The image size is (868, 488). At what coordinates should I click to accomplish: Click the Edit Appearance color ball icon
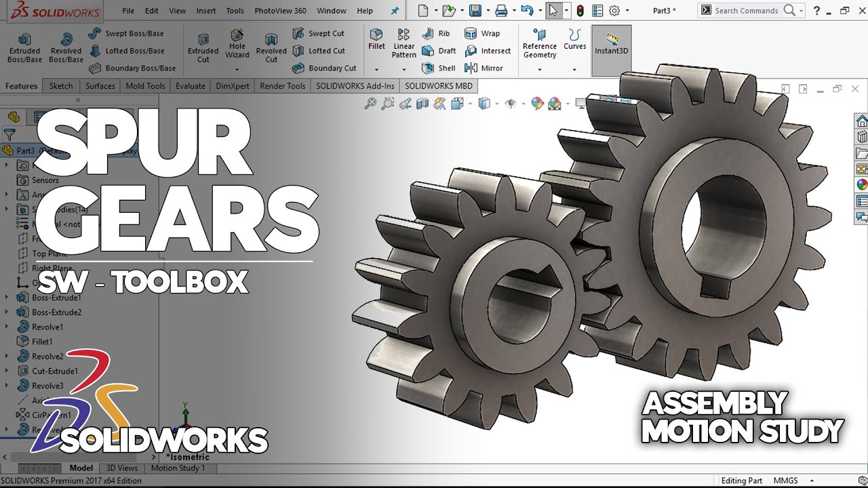[537, 104]
